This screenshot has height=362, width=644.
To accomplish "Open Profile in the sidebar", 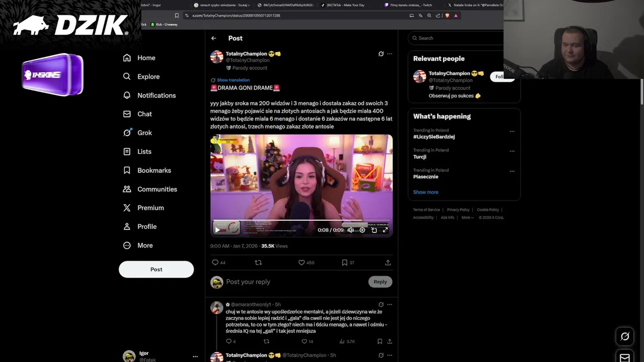I will coord(140,227).
